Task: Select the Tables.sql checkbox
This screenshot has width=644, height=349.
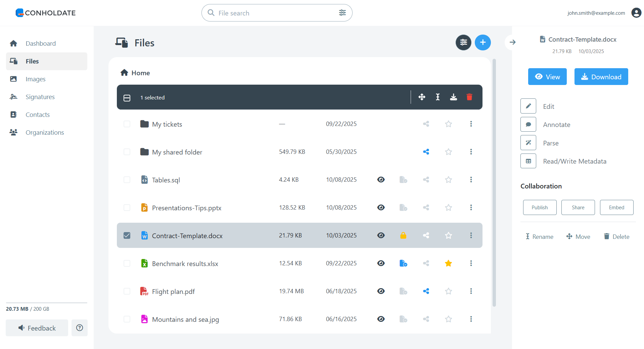Action: (x=127, y=180)
